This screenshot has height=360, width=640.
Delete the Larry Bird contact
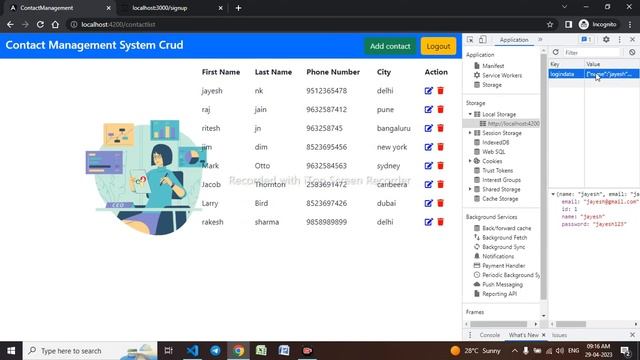tap(440, 203)
